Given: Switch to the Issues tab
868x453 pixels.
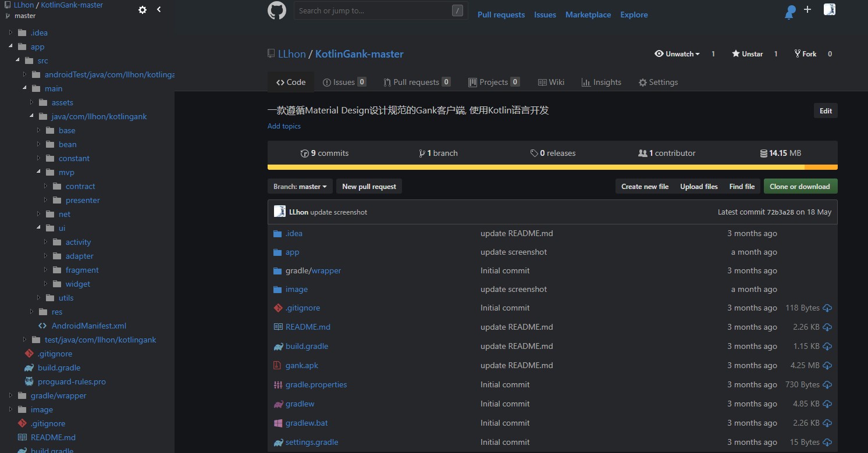Looking at the screenshot, I should tap(344, 82).
